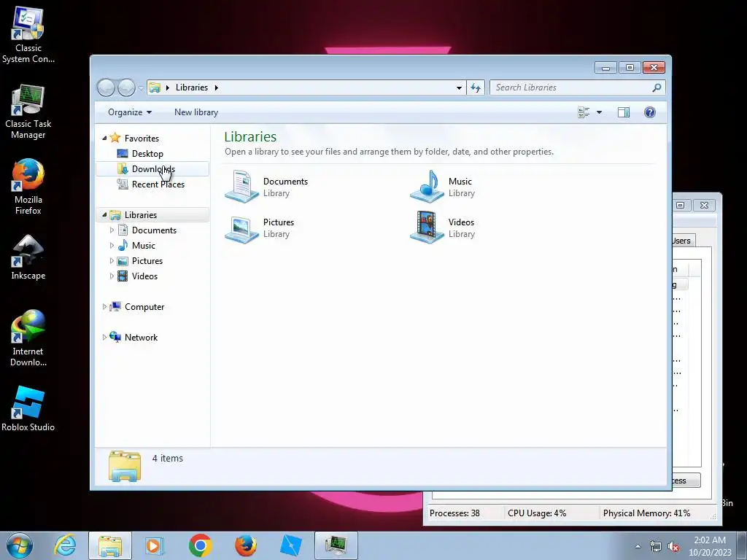Select Recent Places in Favorites
Image resolution: width=747 pixels, height=560 pixels.
point(158,184)
